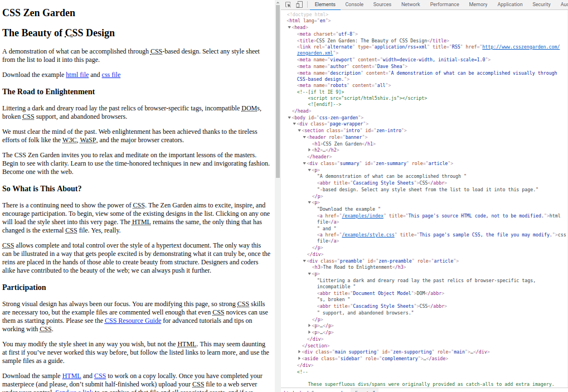568x392 pixels.
Task: Open the CSS Resource Guide link
Action: [133, 321]
